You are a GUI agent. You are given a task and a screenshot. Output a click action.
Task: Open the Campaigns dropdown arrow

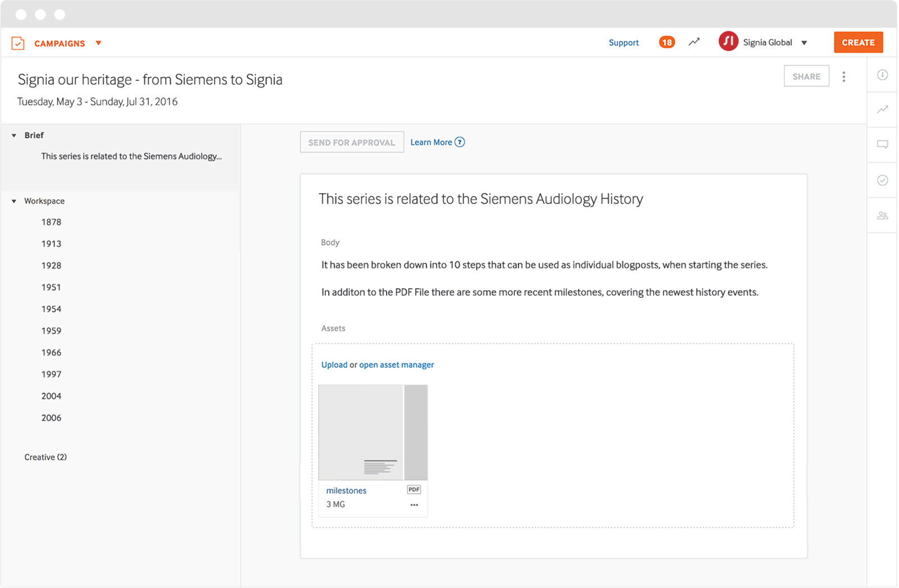pyautogui.click(x=98, y=43)
